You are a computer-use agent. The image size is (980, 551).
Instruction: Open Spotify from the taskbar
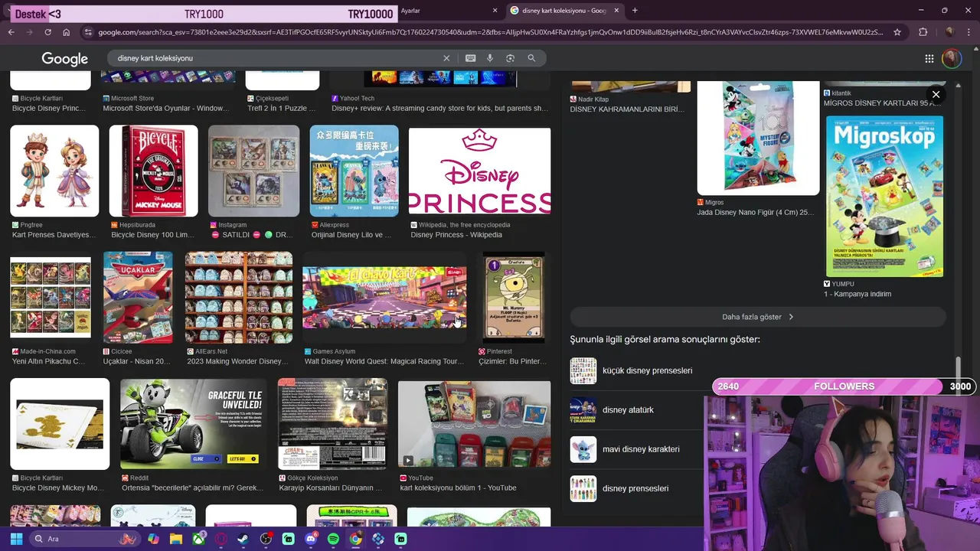click(x=333, y=539)
